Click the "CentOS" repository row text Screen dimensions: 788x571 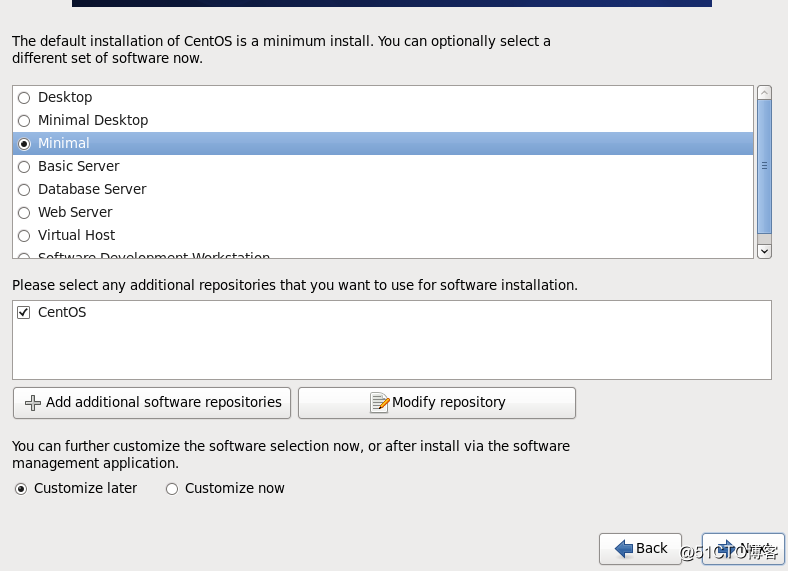[62, 312]
